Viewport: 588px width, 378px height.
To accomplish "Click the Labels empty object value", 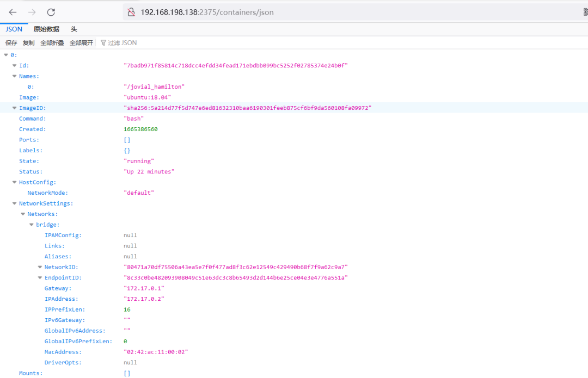I will point(127,151).
